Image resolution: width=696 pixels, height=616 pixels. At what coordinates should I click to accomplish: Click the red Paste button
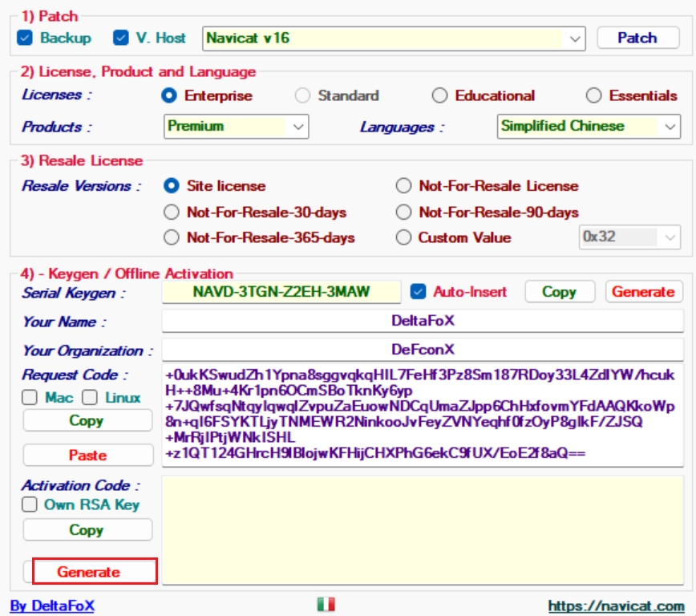[87, 455]
